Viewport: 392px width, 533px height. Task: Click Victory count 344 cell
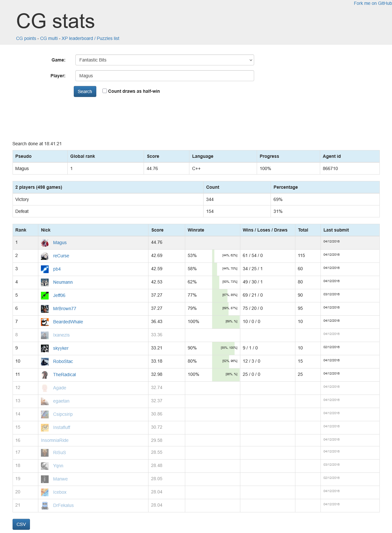coord(237,199)
